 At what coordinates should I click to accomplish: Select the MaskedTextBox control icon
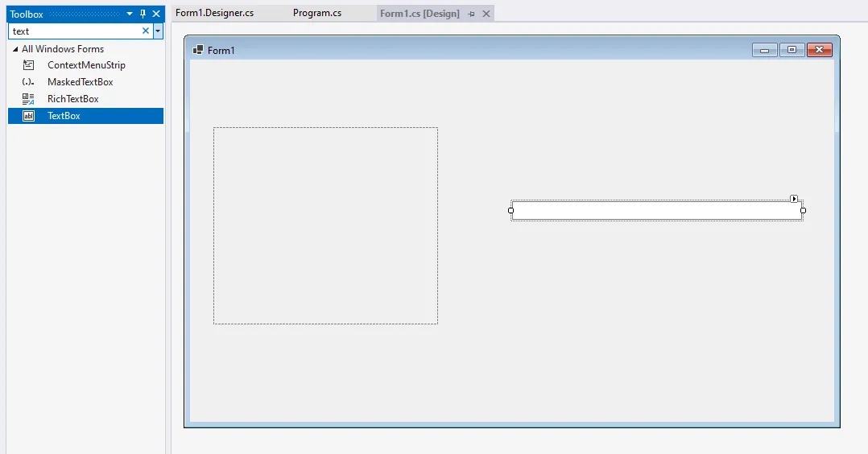point(28,82)
